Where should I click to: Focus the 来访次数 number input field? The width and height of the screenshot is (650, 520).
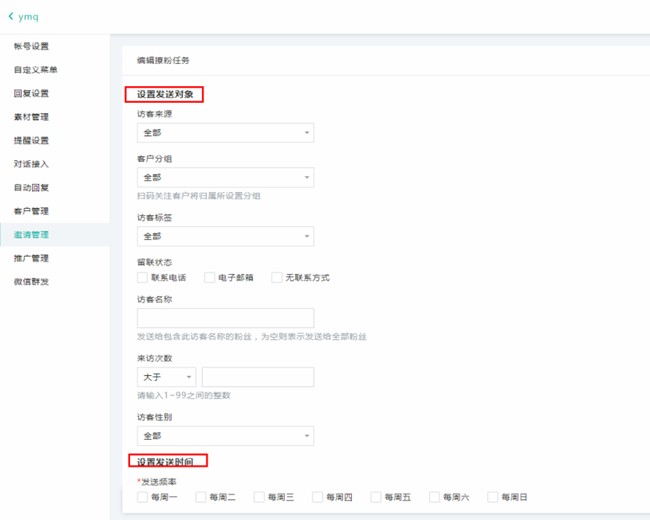point(258,377)
